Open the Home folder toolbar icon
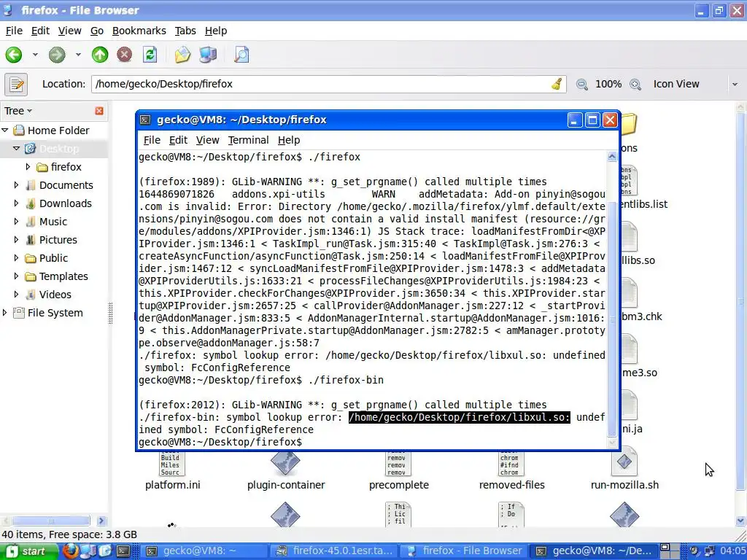The height and width of the screenshot is (560, 747). (x=182, y=55)
